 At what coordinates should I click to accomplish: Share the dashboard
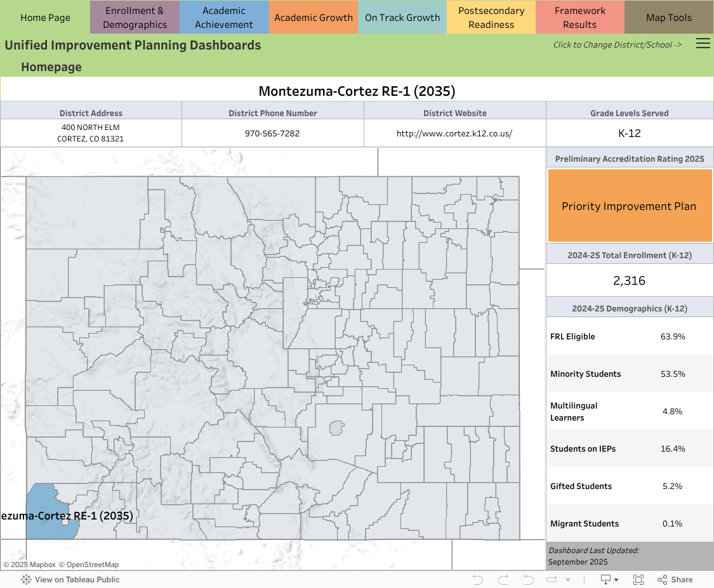point(675,579)
